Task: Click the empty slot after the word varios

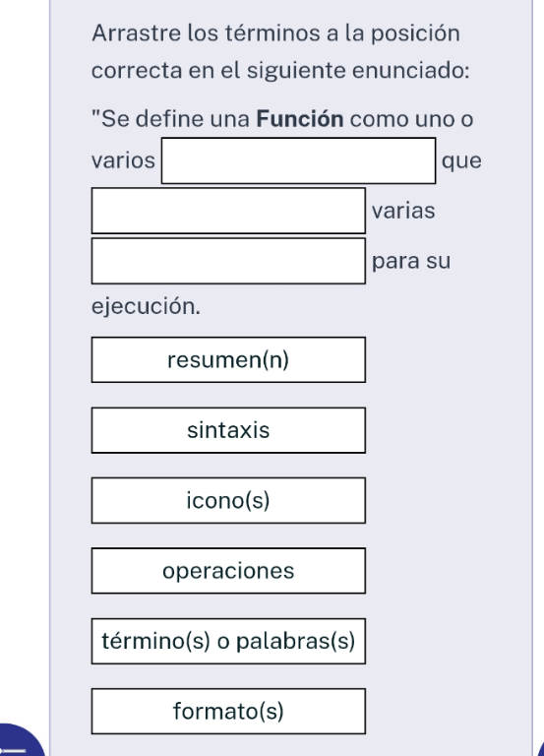Action: click(x=298, y=160)
